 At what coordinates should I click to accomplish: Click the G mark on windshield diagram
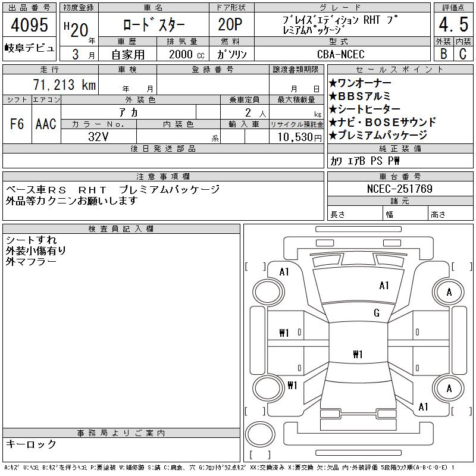click(x=377, y=313)
